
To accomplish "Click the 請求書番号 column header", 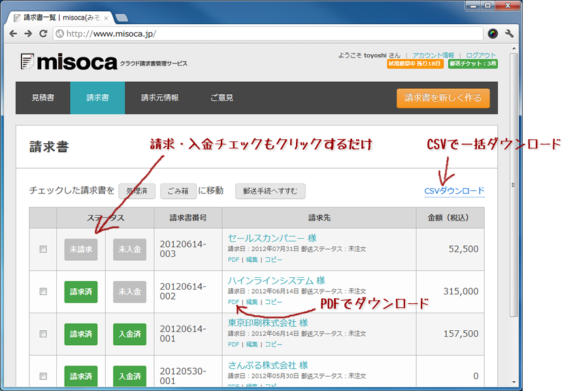I will pos(188,218).
